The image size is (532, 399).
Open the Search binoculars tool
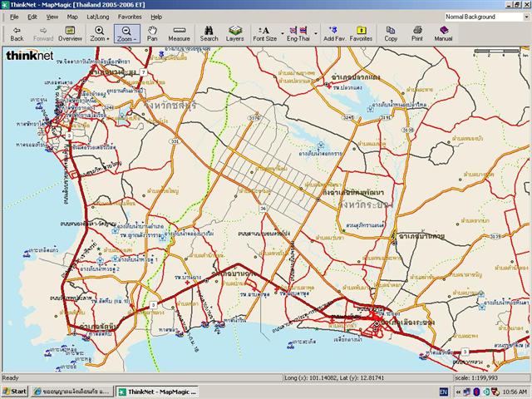coord(209,33)
